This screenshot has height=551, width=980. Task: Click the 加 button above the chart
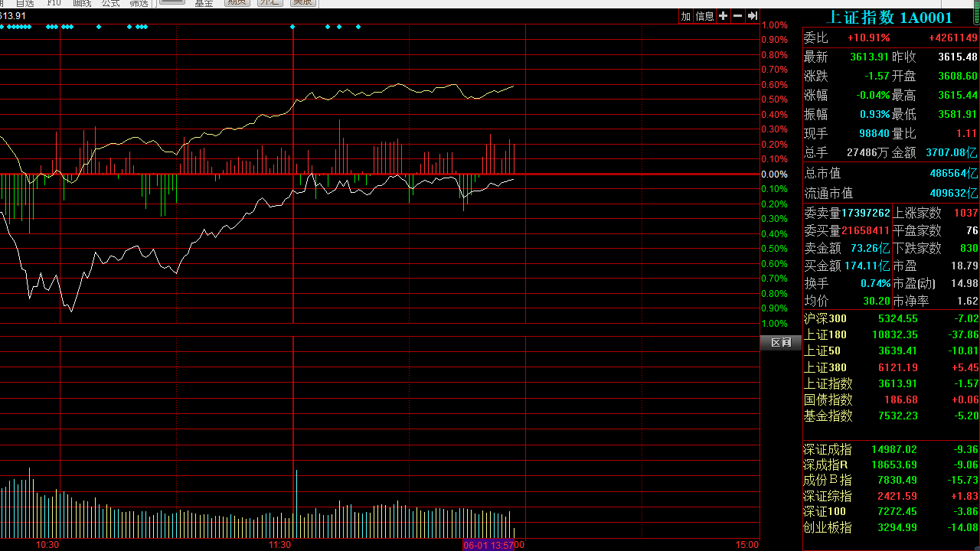pyautogui.click(x=686, y=16)
